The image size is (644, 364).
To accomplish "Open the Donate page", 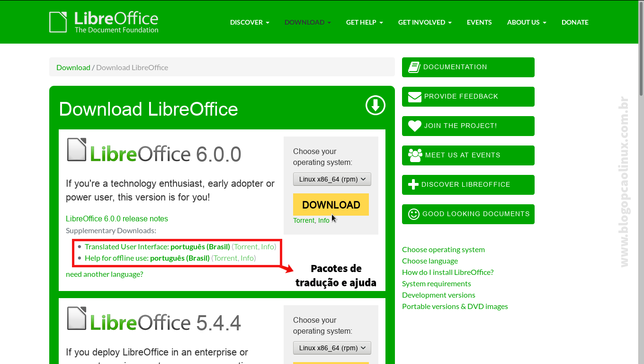I will (575, 22).
